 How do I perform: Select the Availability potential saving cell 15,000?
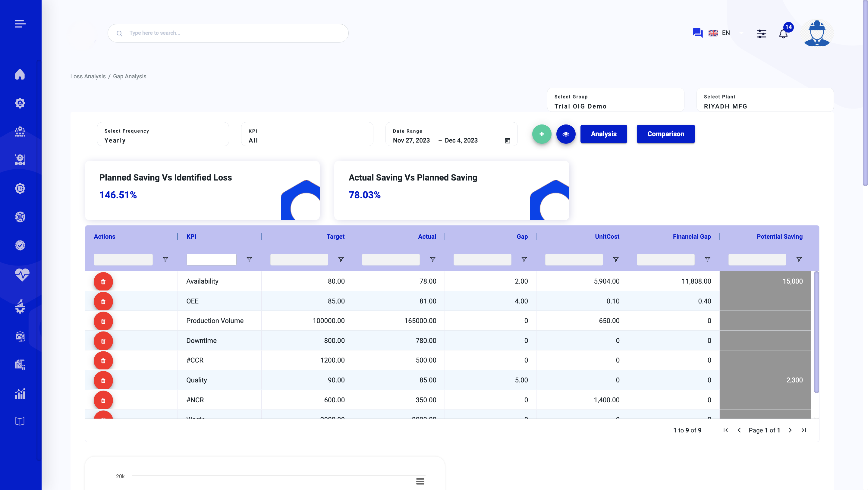(765, 281)
